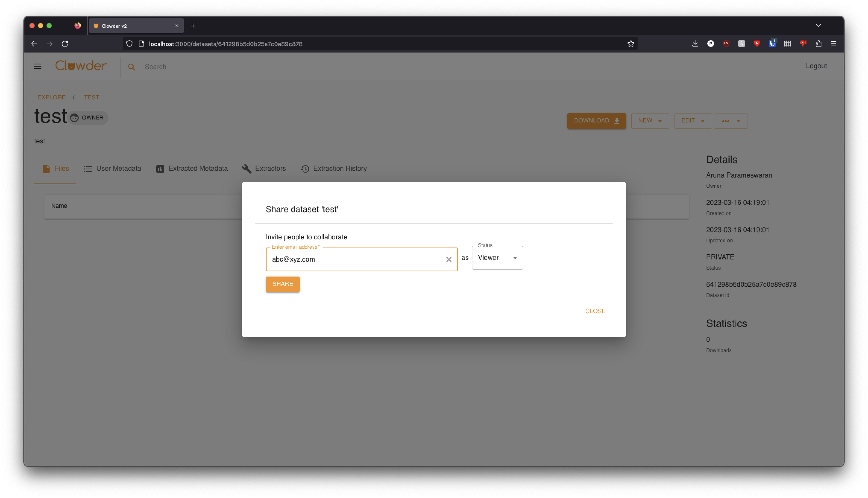Switch to the User Metadata tab

tap(113, 169)
